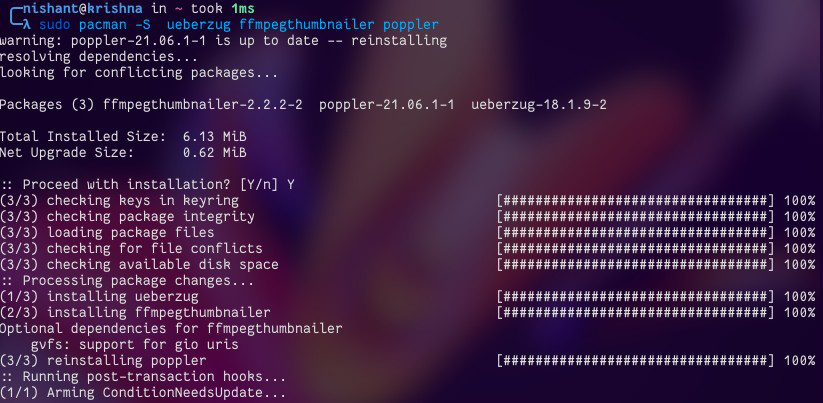This screenshot has width=823, height=403.
Task: Click the word pacman in the command
Action: point(103,25)
